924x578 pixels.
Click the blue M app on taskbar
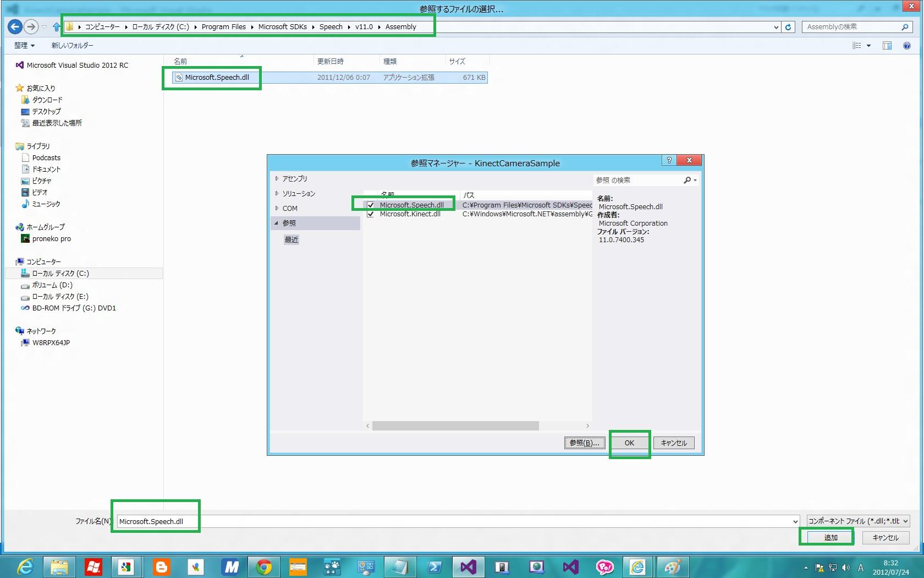pyautogui.click(x=230, y=566)
